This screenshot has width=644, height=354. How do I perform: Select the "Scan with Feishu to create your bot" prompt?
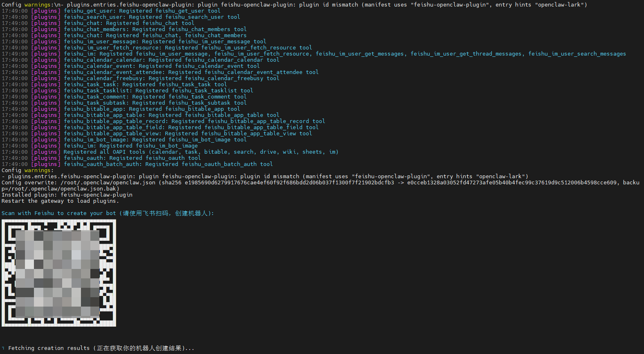(x=108, y=213)
